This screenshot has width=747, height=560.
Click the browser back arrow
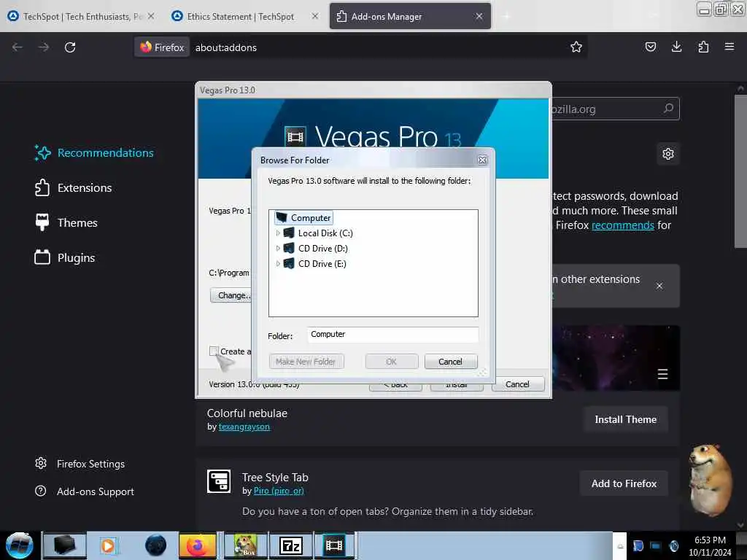(18, 47)
